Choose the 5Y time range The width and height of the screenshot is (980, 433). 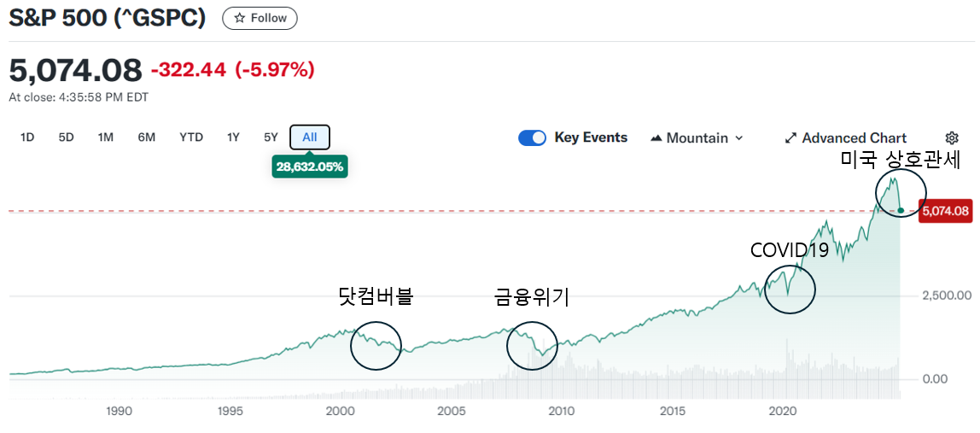click(271, 138)
